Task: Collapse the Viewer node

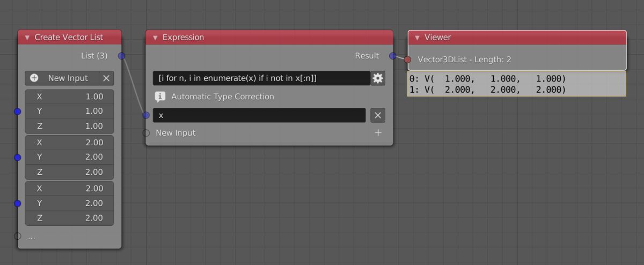Action: [417, 38]
